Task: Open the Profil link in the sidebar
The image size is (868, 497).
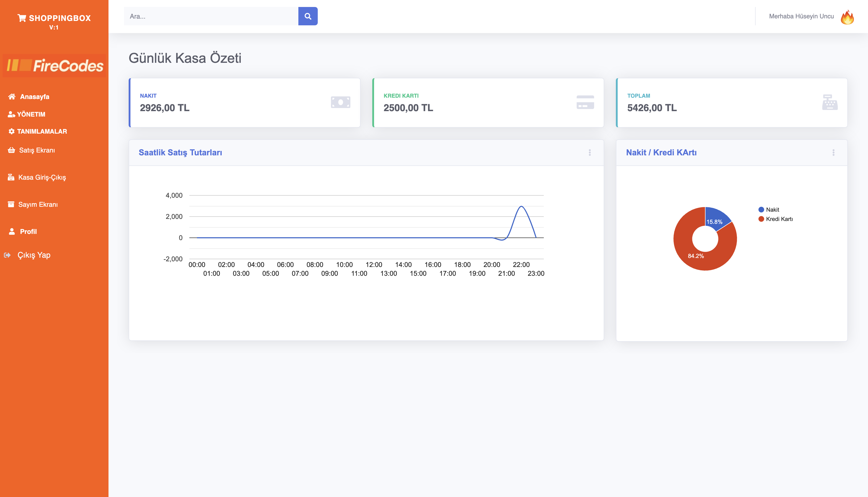Action: pos(28,231)
